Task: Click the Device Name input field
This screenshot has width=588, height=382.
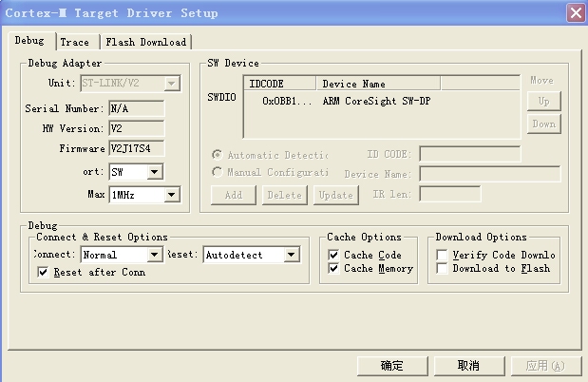Action: [490, 174]
